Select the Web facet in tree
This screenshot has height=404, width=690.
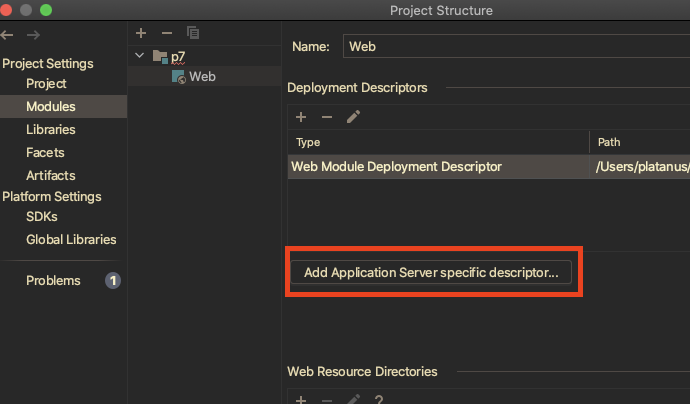pos(201,76)
